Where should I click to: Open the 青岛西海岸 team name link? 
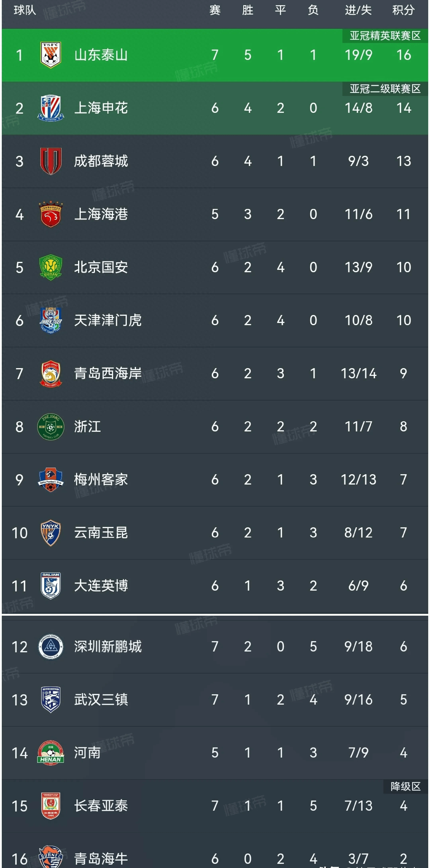(107, 373)
